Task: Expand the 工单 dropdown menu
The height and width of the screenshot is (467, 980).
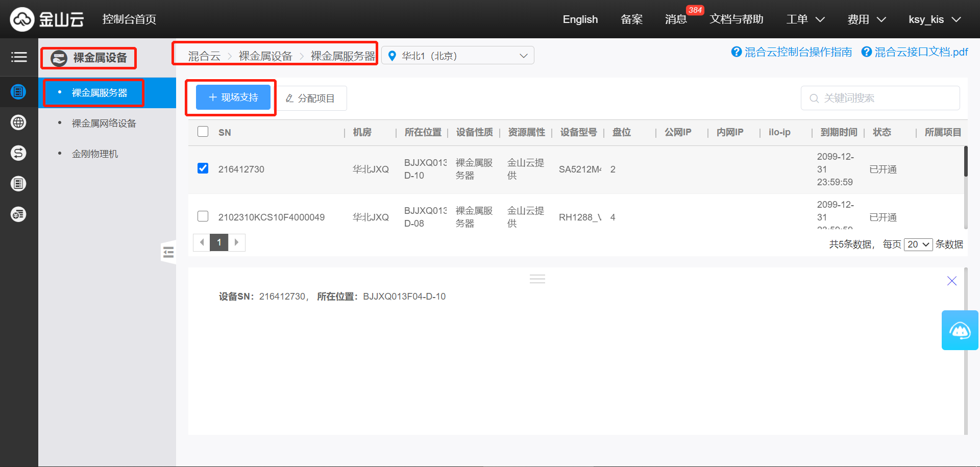Action: (805, 19)
